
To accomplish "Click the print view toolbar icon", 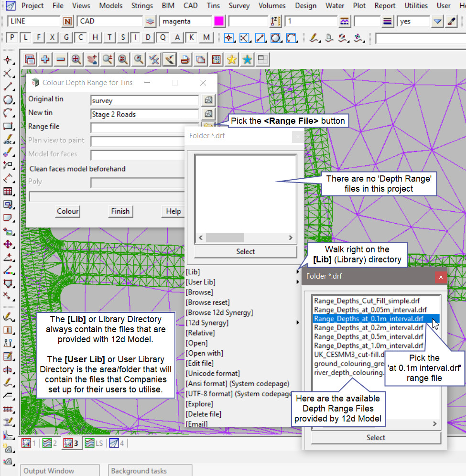I will (x=185, y=59).
